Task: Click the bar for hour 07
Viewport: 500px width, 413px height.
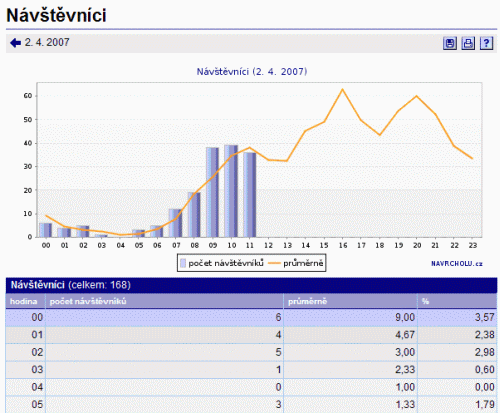Action: tap(175, 223)
